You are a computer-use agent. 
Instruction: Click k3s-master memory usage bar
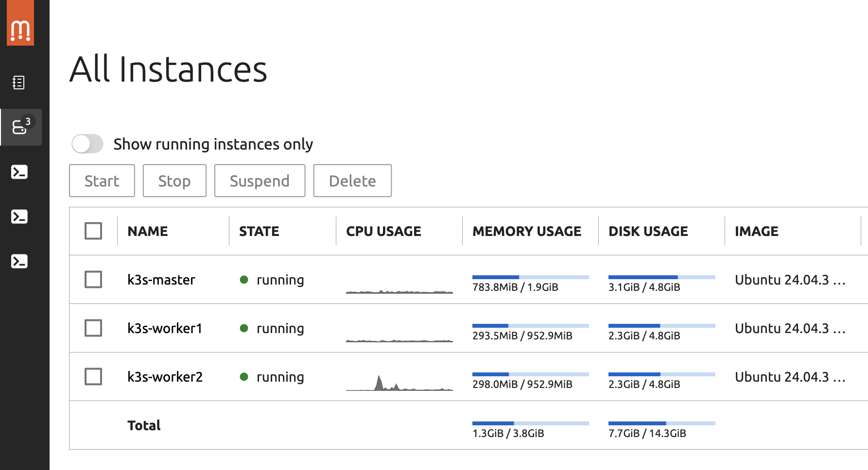[530, 277]
